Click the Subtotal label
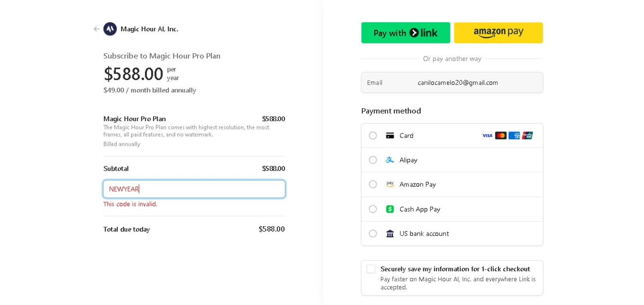This screenshot has height=305, width=644. coord(116,168)
